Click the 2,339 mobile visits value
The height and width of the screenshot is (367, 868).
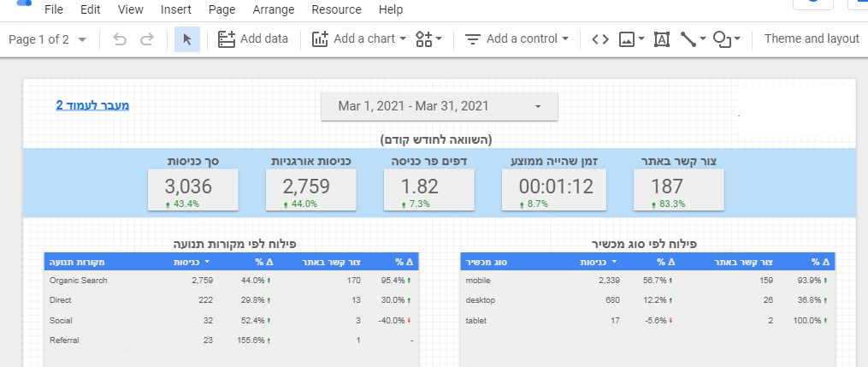tap(609, 281)
